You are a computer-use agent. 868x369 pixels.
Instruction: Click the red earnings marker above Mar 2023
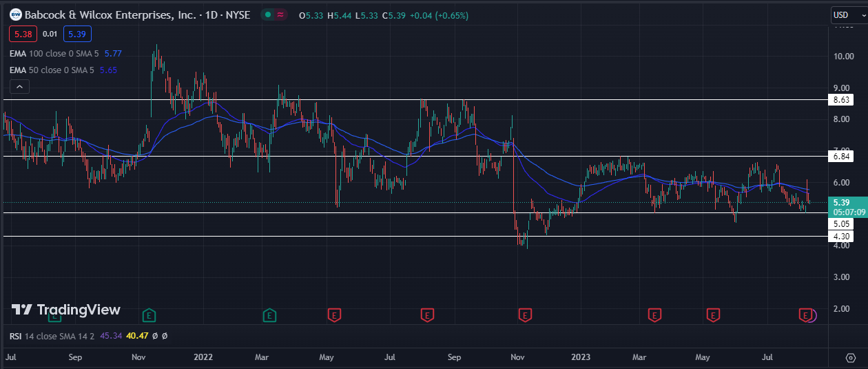(x=654, y=315)
